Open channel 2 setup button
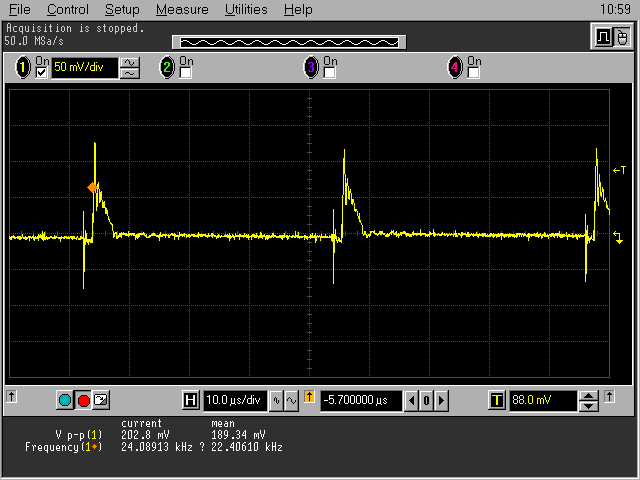This screenshot has width=640, height=480. coord(168,68)
